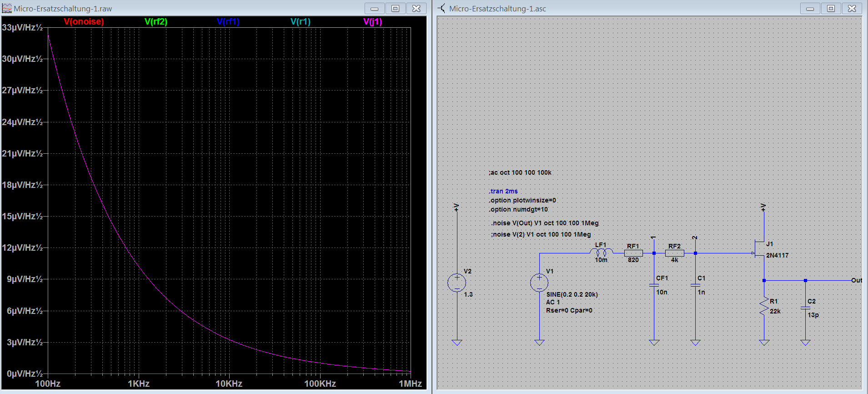Select the V(rf1) trace label

[228, 21]
